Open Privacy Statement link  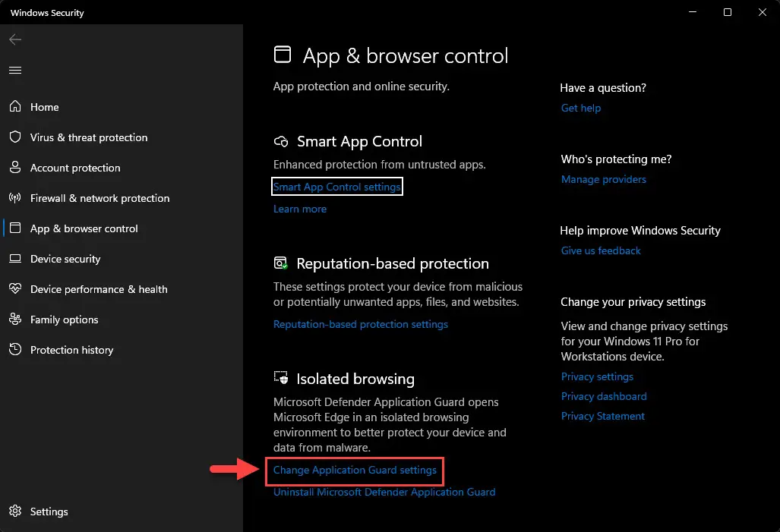(x=602, y=416)
